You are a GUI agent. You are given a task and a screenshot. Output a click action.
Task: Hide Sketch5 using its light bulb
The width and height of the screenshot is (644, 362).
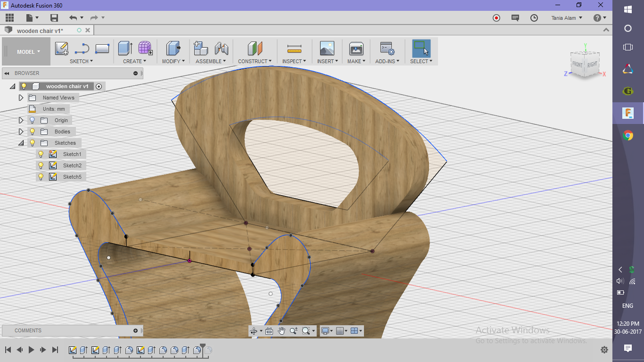point(41,177)
